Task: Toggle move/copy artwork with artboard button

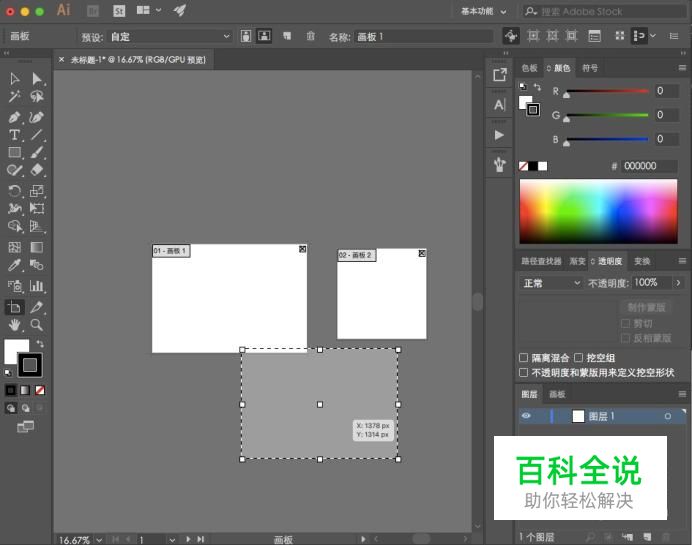Action: [x=511, y=36]
